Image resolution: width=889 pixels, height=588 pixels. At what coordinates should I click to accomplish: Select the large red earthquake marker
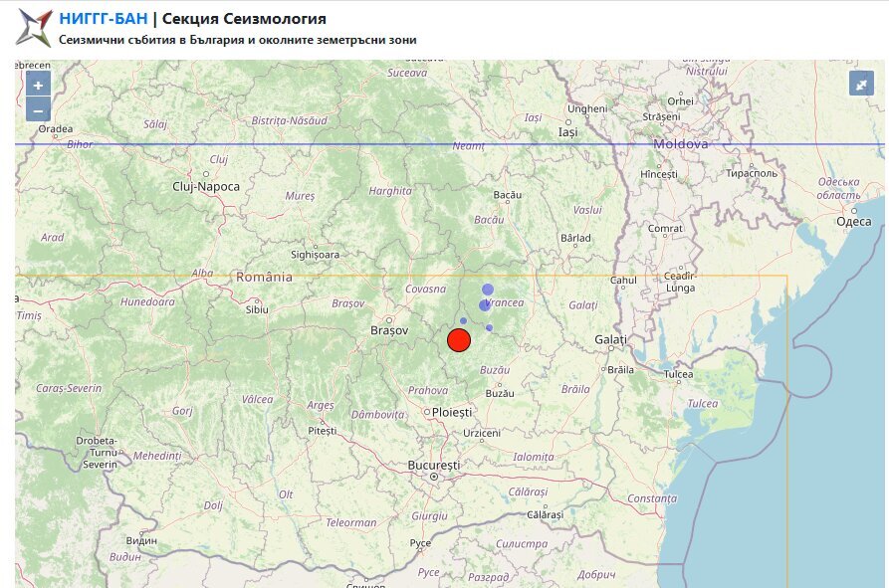[x=459, y=340]
